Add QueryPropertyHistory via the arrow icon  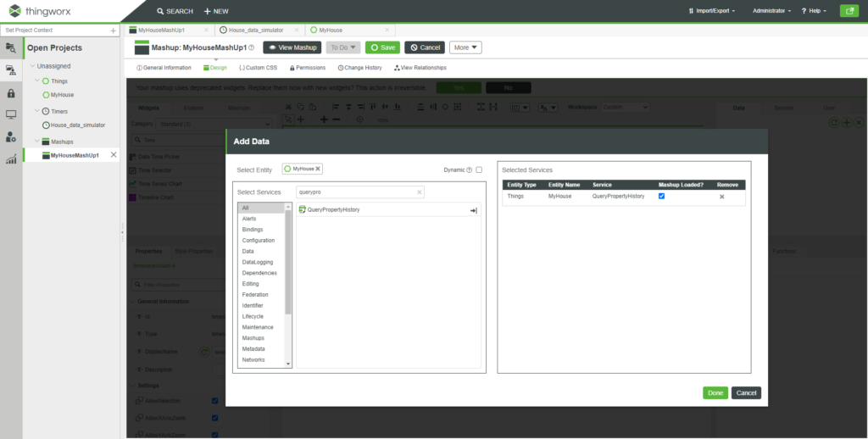pos(474,210)
